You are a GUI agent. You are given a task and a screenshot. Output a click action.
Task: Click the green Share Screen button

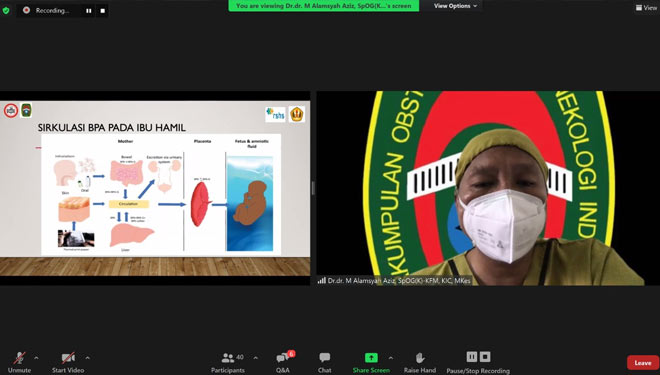(x=371, y=362)
